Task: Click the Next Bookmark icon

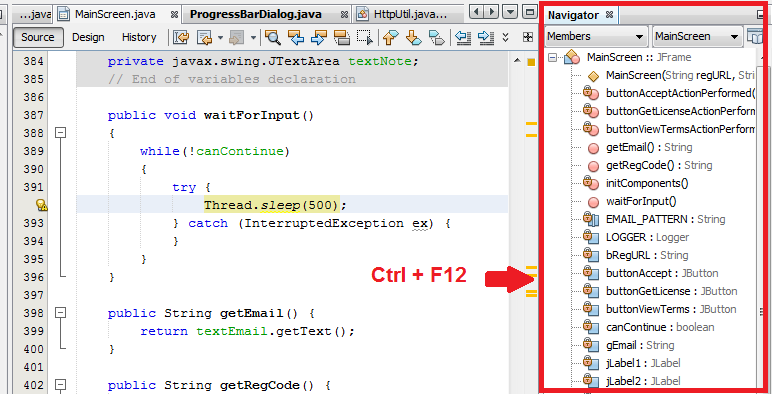Action: click(x=414, y=37)
